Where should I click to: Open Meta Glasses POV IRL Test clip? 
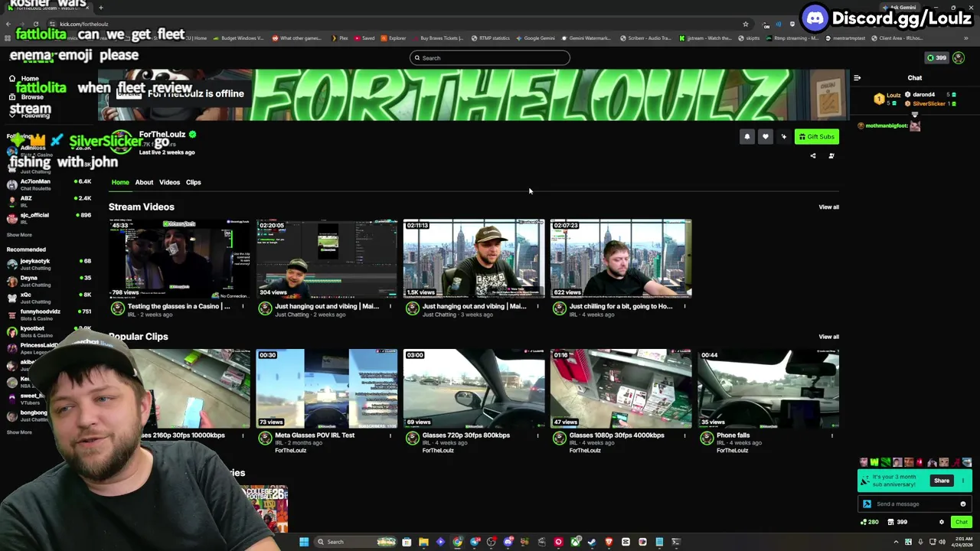327,388
